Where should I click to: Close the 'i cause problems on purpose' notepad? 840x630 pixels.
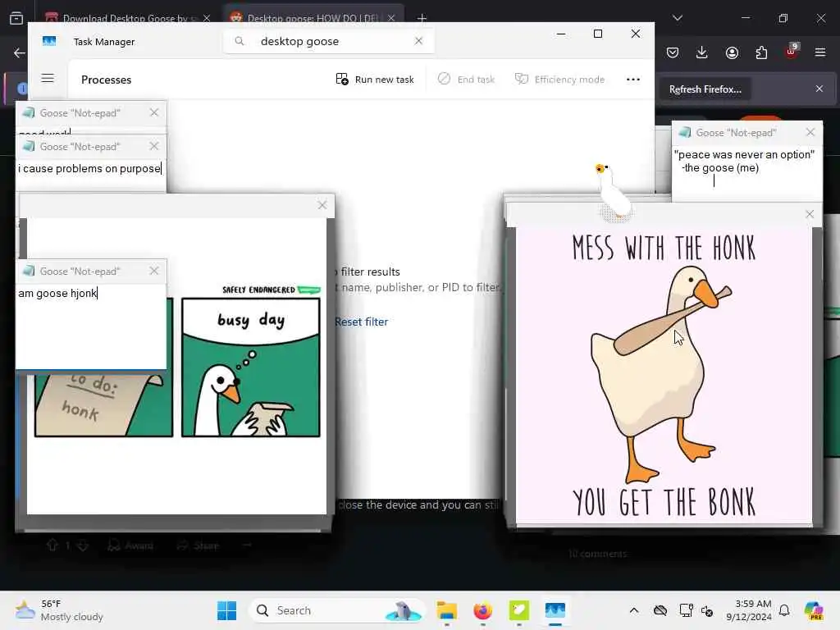coord(154,146)
